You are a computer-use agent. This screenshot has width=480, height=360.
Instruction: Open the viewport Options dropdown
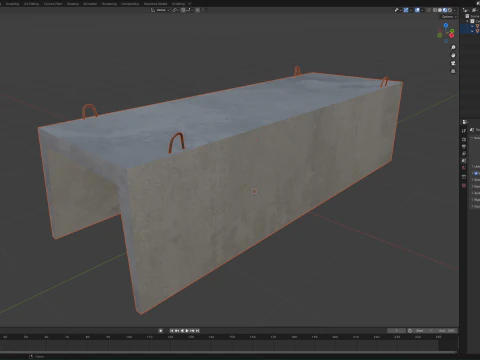tap(449, 17)
